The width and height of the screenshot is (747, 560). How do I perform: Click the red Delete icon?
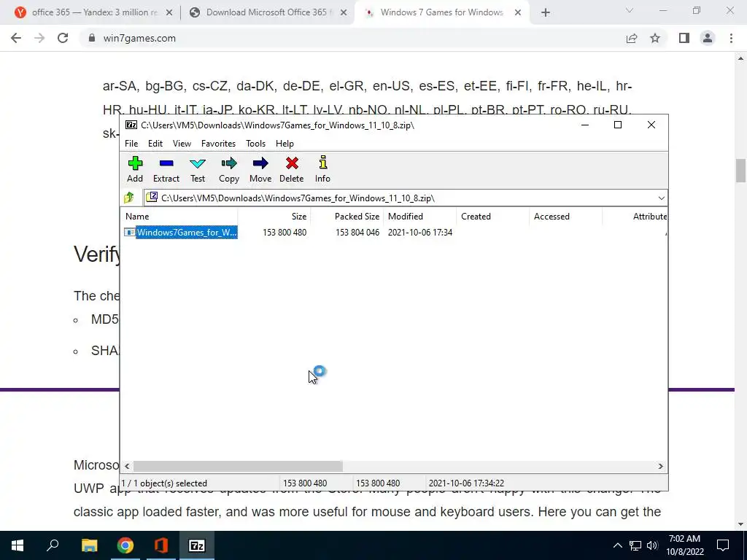pos(292,169)
